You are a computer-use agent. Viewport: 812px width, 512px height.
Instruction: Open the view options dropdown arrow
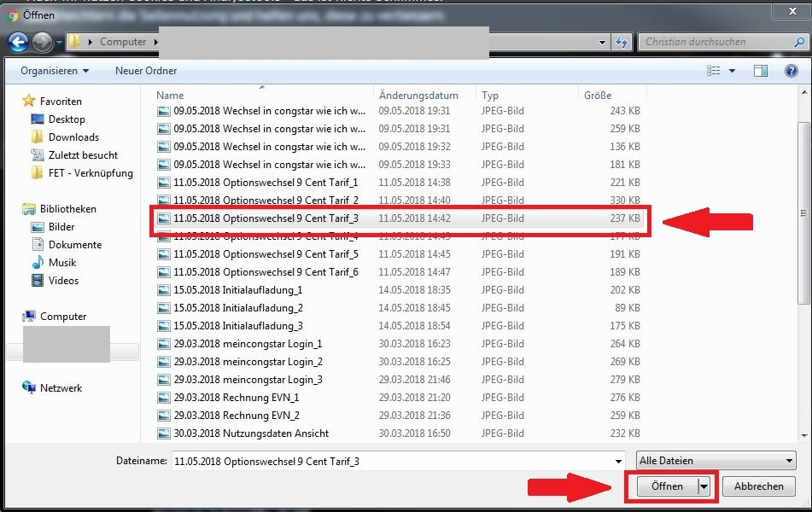[x=733, y=71]
